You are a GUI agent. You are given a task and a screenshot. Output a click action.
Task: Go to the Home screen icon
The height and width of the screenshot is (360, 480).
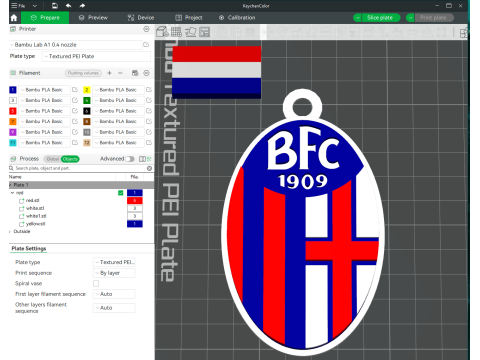(x=14, y=18)
